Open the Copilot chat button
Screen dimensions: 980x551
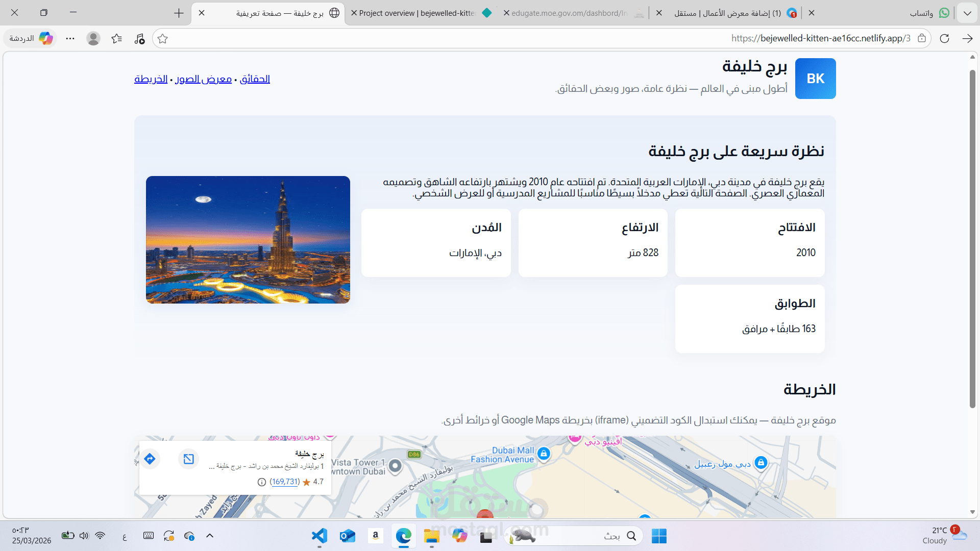pos(32,39)
